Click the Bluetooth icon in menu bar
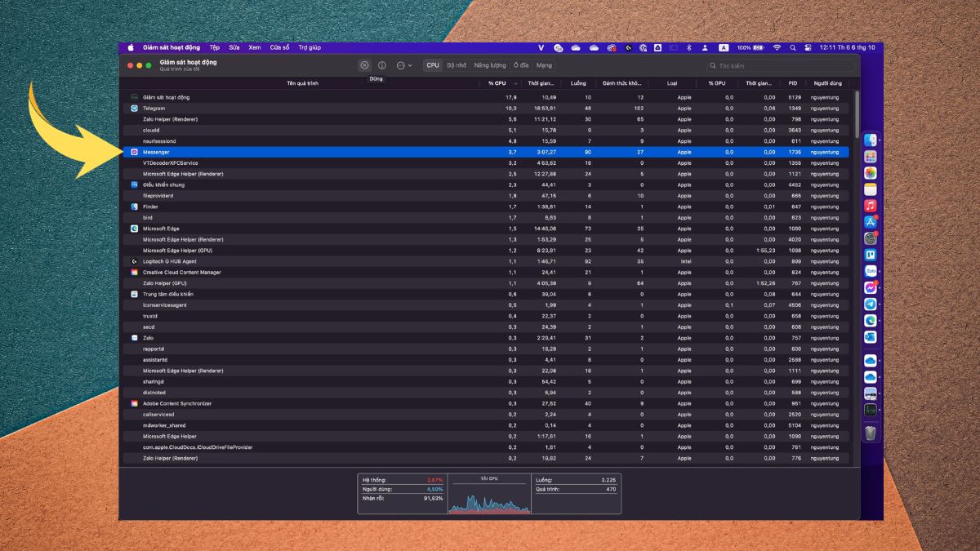 (x=688, y=47)
